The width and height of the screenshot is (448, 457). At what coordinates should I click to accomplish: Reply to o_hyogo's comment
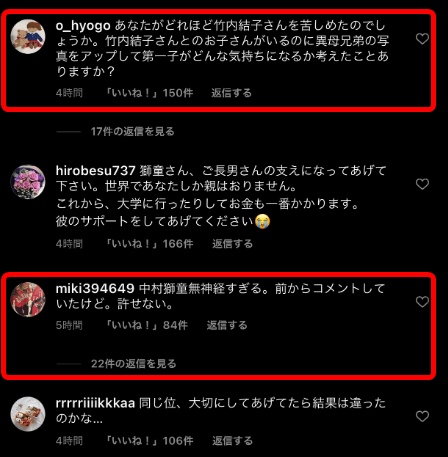click(x=231, y=93)
